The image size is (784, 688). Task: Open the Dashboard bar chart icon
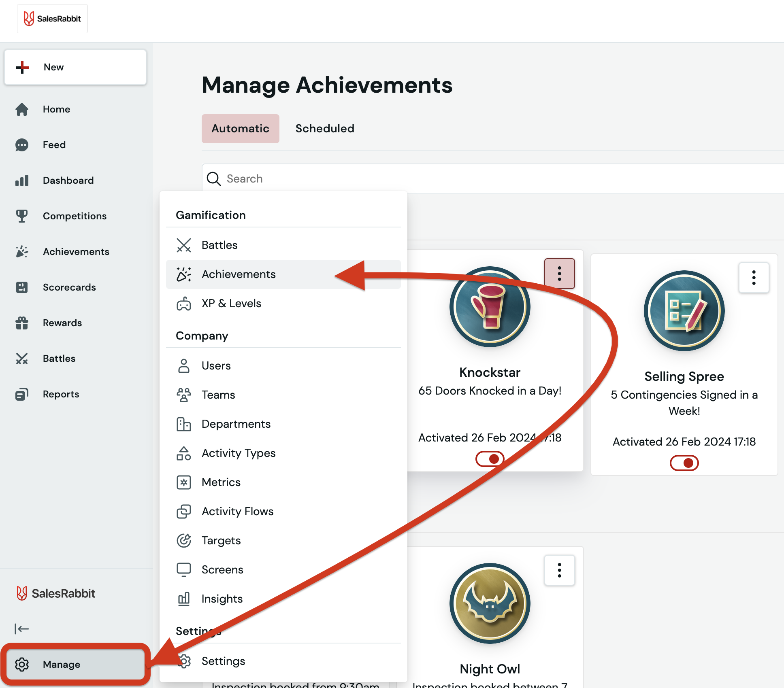tap(22, 180)
